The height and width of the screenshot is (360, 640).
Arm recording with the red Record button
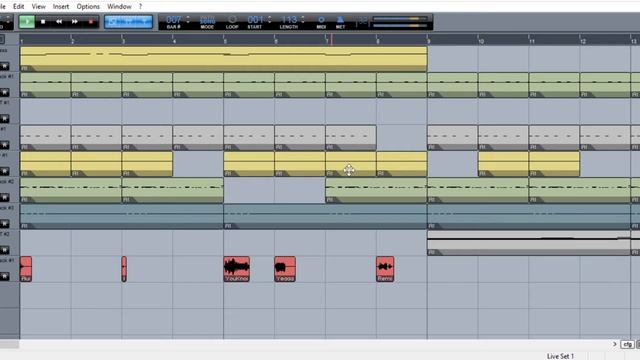pos(91,22)
